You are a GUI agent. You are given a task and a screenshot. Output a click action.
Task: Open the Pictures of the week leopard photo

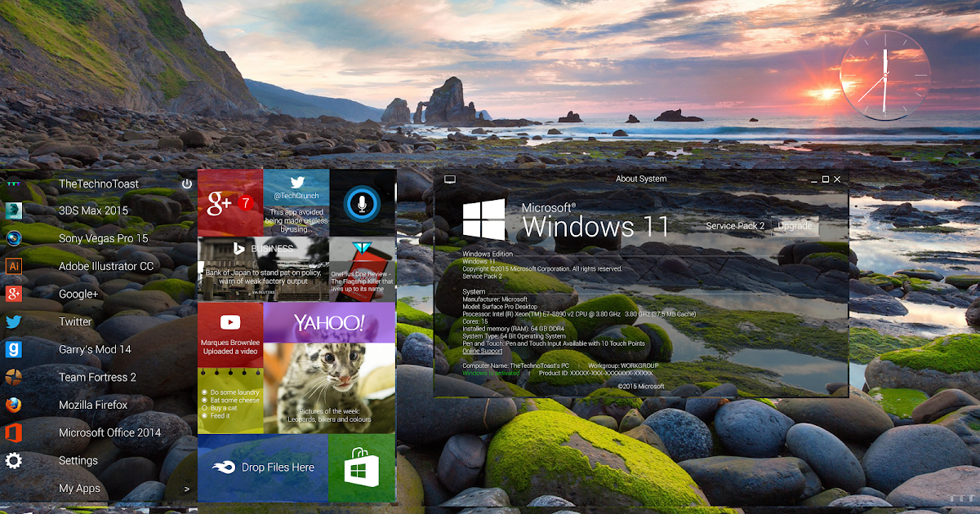coord(329,388)
